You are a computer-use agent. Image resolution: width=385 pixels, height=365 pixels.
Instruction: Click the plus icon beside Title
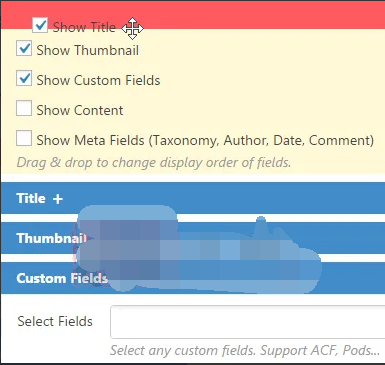pos(58,199)
